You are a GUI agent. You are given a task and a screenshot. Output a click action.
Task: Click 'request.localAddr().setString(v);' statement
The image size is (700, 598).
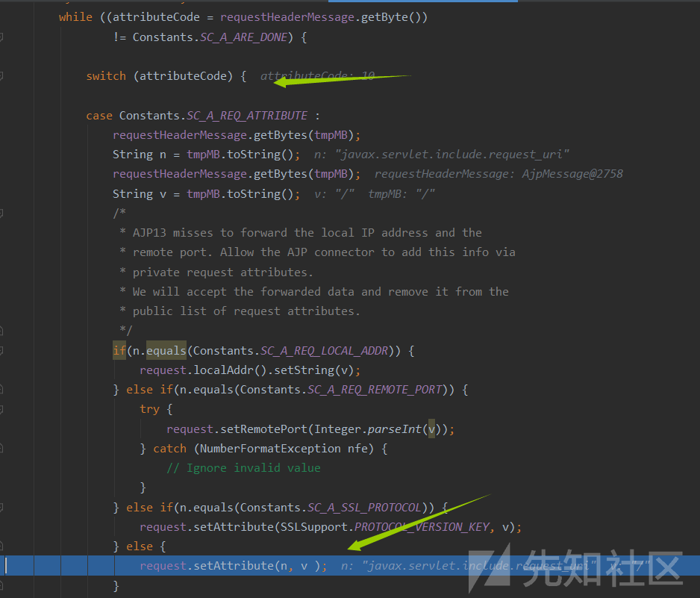point(250,370)
